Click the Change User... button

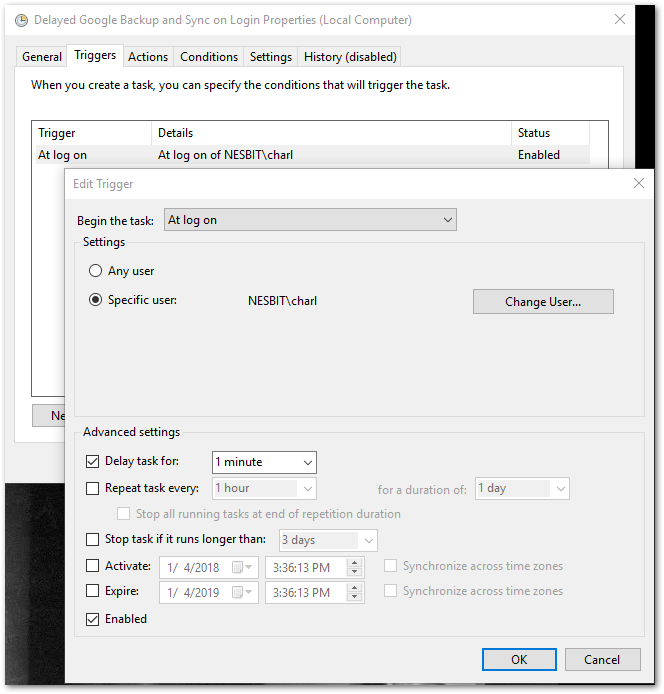coord(543,302)
